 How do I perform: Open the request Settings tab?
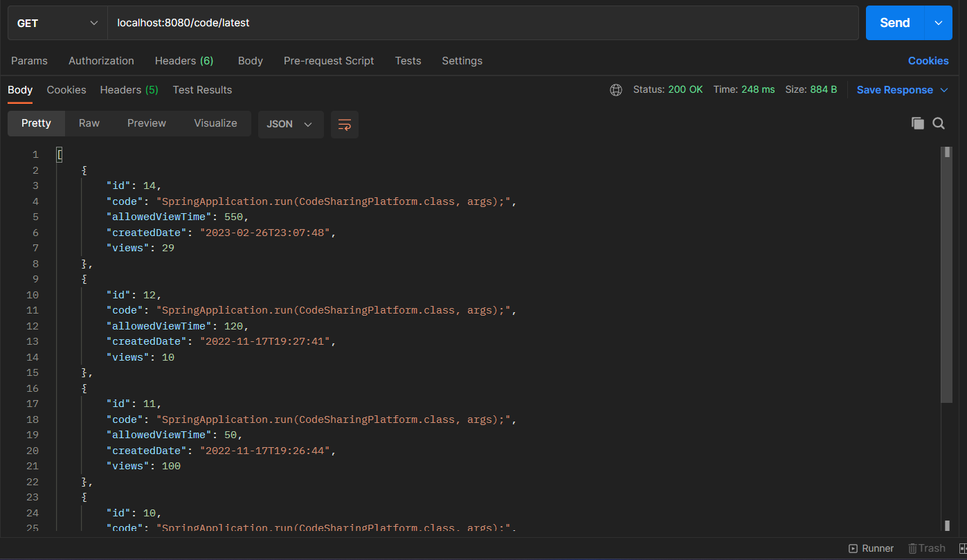click(462, 61)
